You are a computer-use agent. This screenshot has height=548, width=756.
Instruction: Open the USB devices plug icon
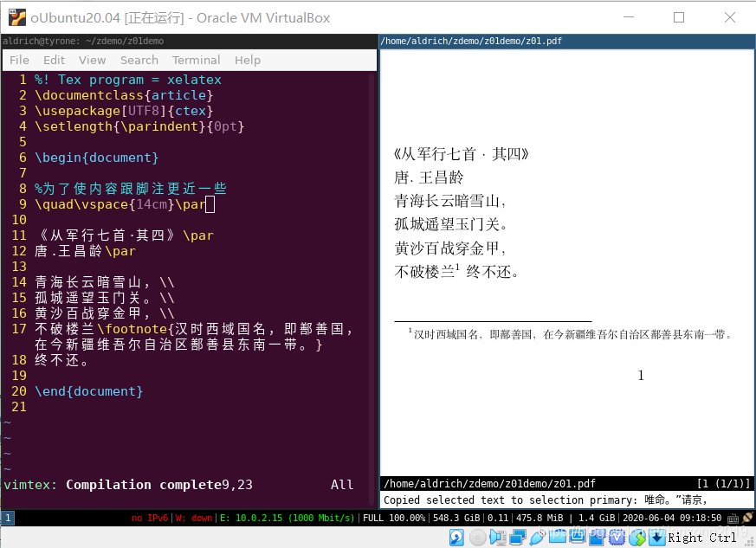point(537,538)
